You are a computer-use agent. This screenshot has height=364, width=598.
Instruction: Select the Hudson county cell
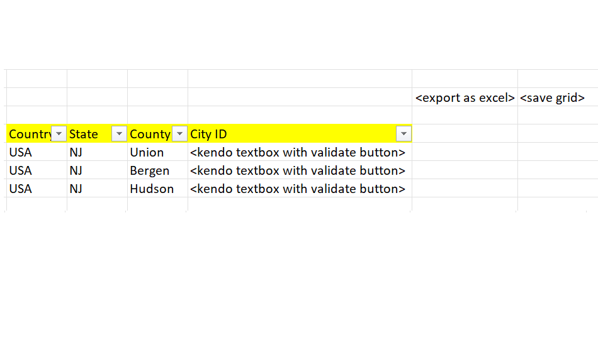[151, 189]
